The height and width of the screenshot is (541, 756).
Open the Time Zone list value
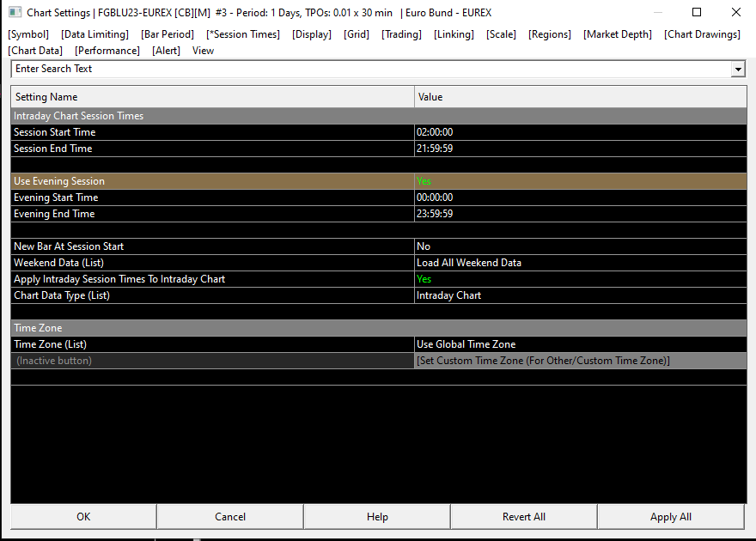tap(580, 344)
